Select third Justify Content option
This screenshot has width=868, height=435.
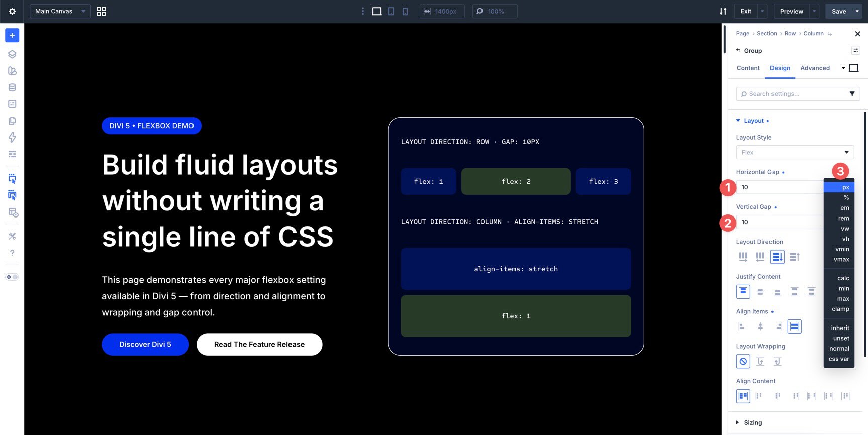coord(778,292)
